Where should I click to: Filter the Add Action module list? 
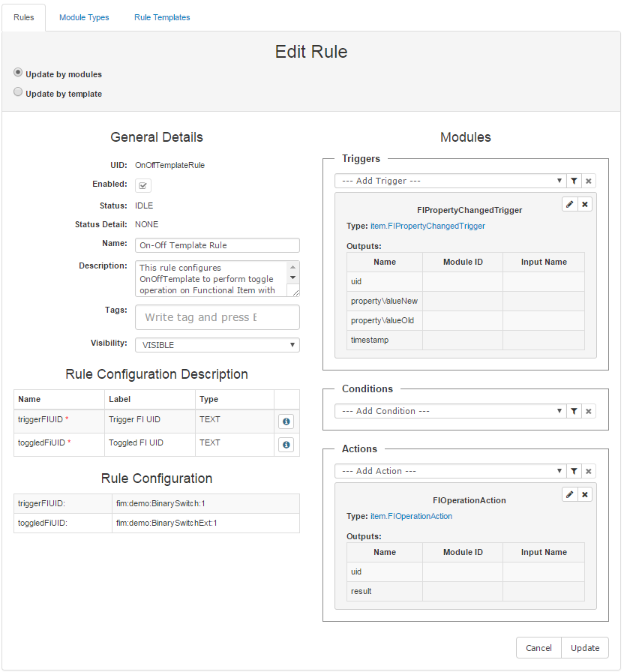[574, 471]
